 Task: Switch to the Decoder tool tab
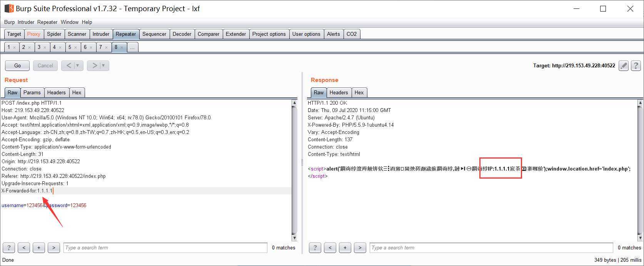click(x=182, y=34)
